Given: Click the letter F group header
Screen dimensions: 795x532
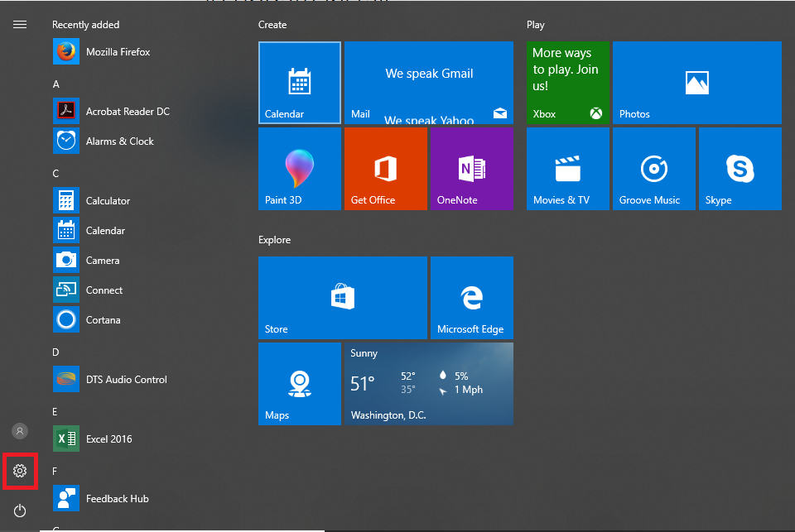Looking at the screenshot, I should point(55,472).
